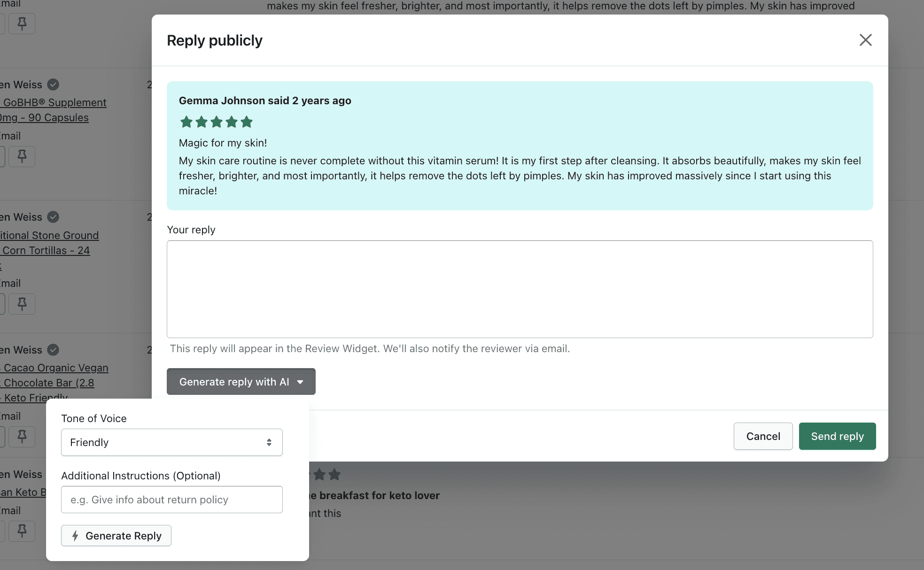Click the Tone of Voice select arrows
This screenshot has height=570, width=924.
269,442
